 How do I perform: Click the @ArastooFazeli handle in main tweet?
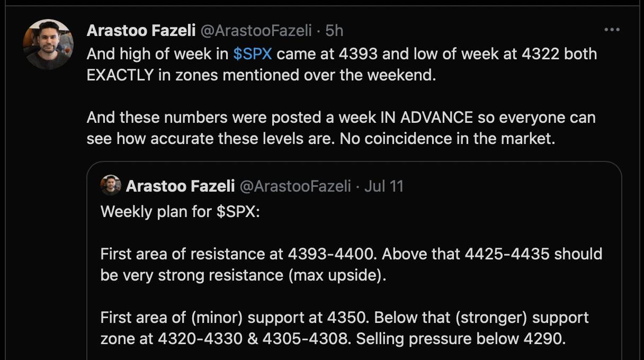pos(255,31)
